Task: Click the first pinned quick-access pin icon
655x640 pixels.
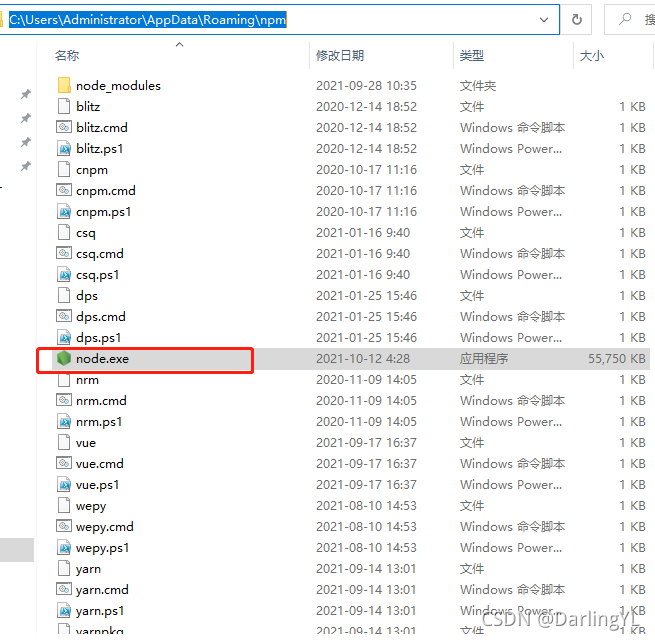Action: (x=26, y=94)
